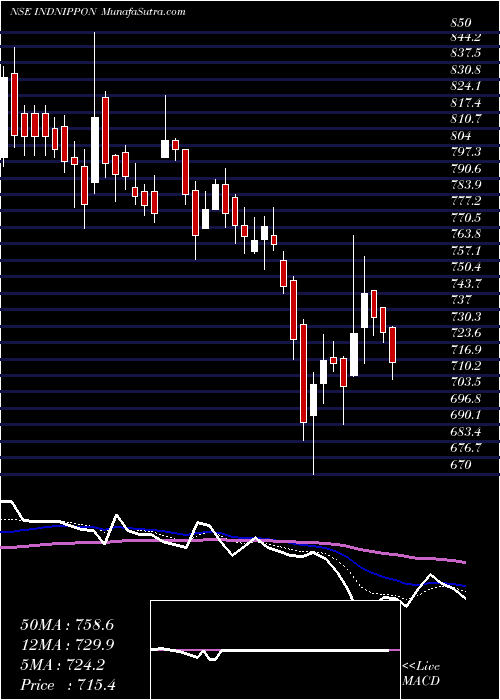500x700 pixels.
Task: Click the 716.9 price axis label
Action: tap(466, 350)
